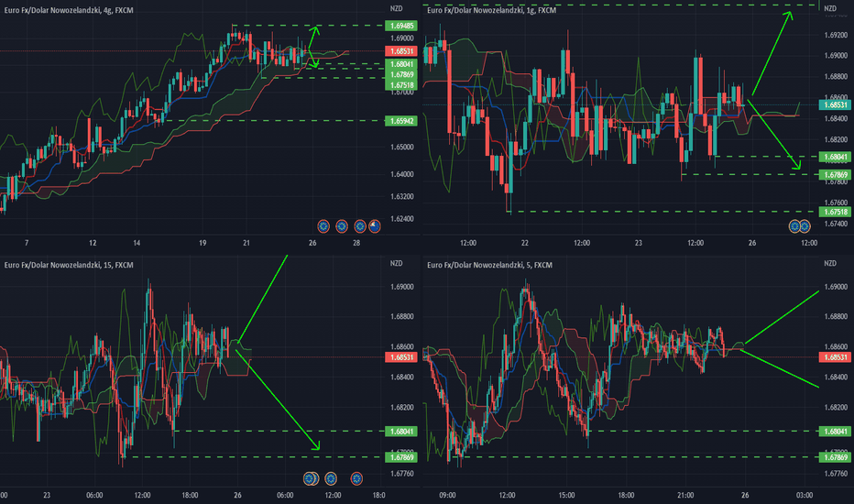The image size is (854, 504).
Task: Open the first EU event icon in 4g chart
Action: tap(323, 225)
